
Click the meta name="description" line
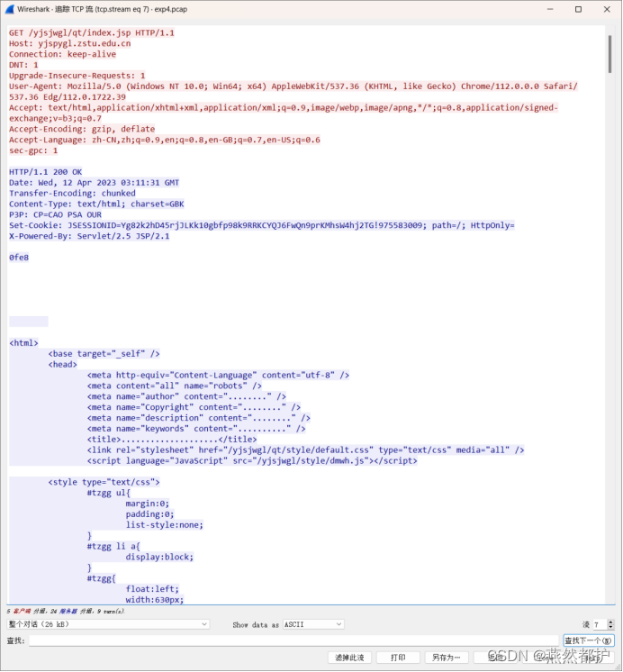198,418
